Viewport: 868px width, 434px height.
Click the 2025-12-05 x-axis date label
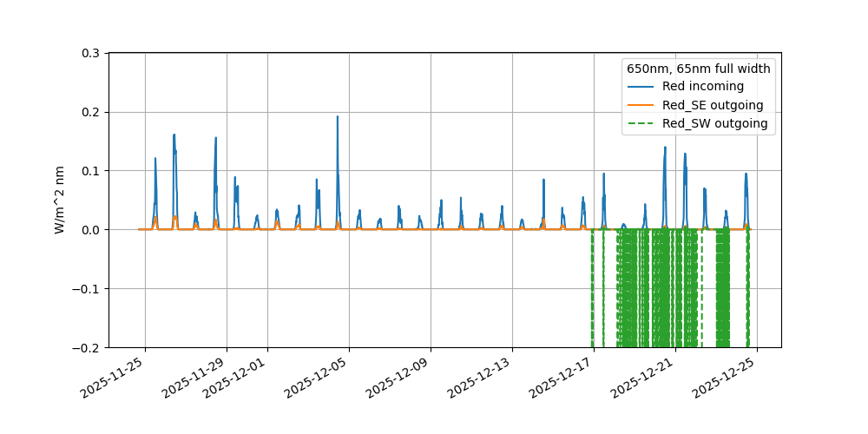(x=319, y=378)
